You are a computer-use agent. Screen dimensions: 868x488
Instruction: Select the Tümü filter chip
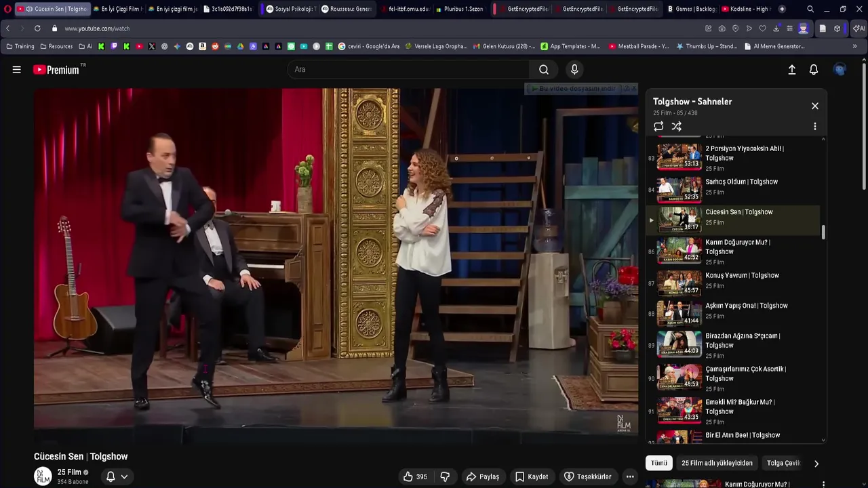coord(659,463)
